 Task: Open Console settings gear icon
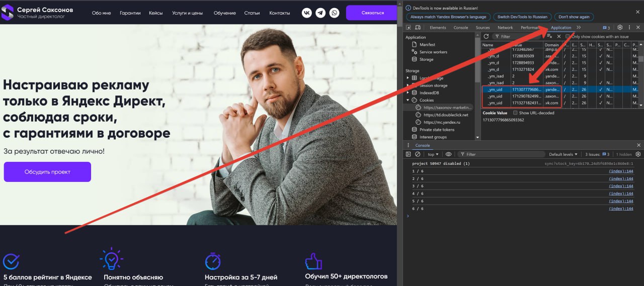pyautogui.click(x=638, y=154)
